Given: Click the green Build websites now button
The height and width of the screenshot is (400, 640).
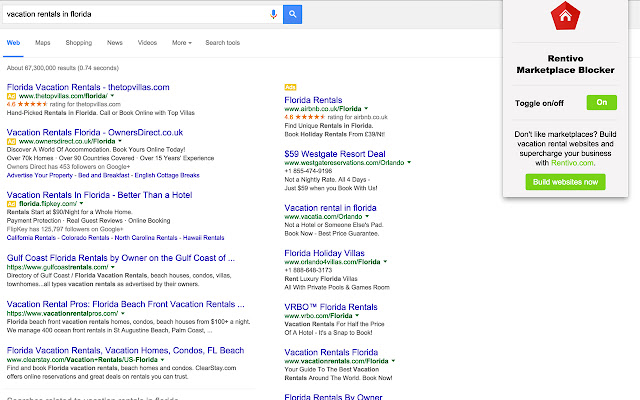Looking at the screenshot, I should click(x=566, y=181).
